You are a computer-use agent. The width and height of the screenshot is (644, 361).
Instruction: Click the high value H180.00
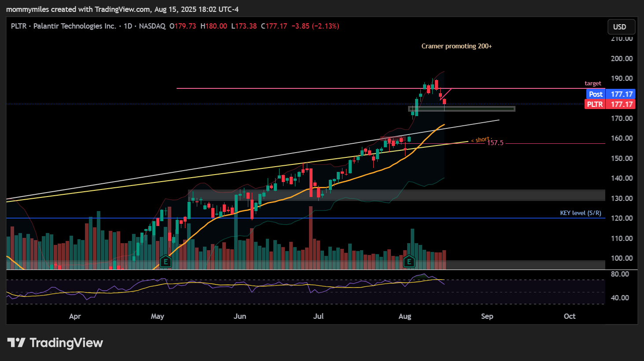pyautogui.click(x=213, y=26)
